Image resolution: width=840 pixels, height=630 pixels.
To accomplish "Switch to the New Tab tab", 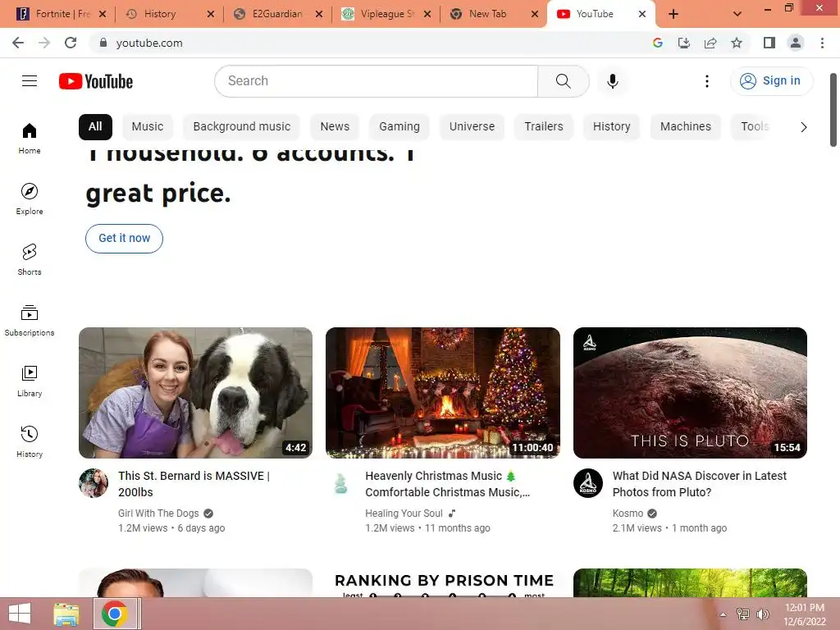I will coord(493,14).
